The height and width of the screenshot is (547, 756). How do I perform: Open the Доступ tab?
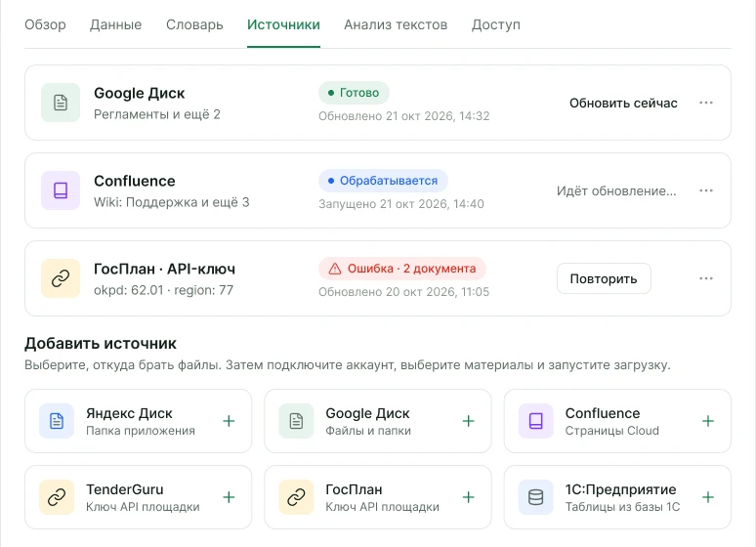click(495, 24)
